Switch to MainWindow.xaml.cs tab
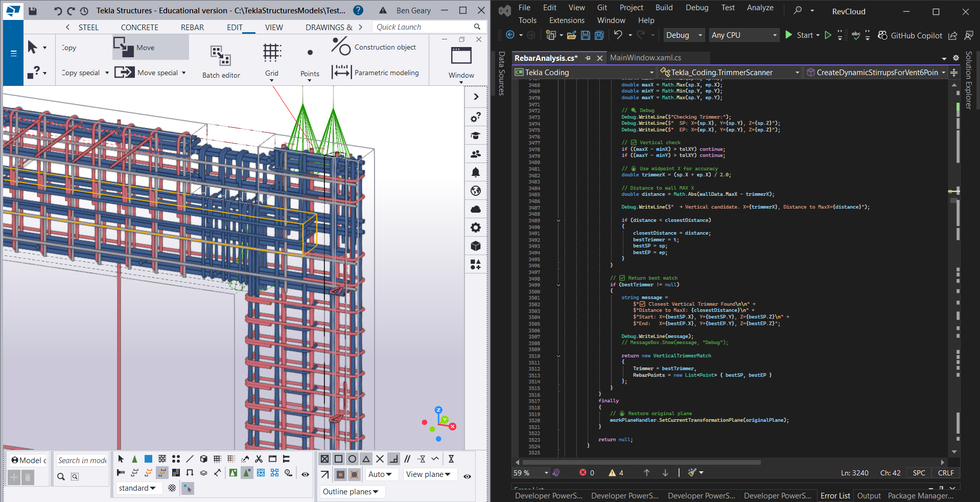 [645, 58]
